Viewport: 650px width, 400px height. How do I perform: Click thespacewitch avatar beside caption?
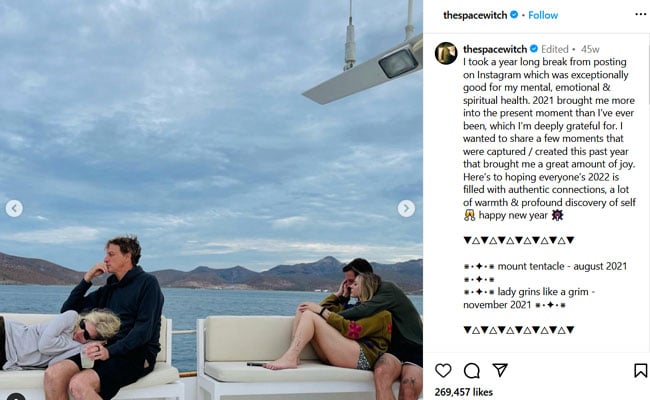pyautogui.click(x=446, y=53)
